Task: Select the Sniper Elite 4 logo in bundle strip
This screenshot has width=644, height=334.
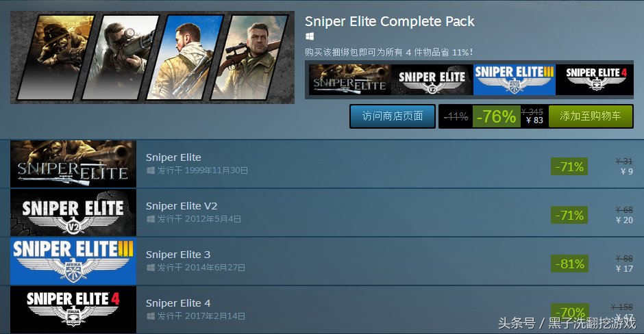Action: [594, 79]
